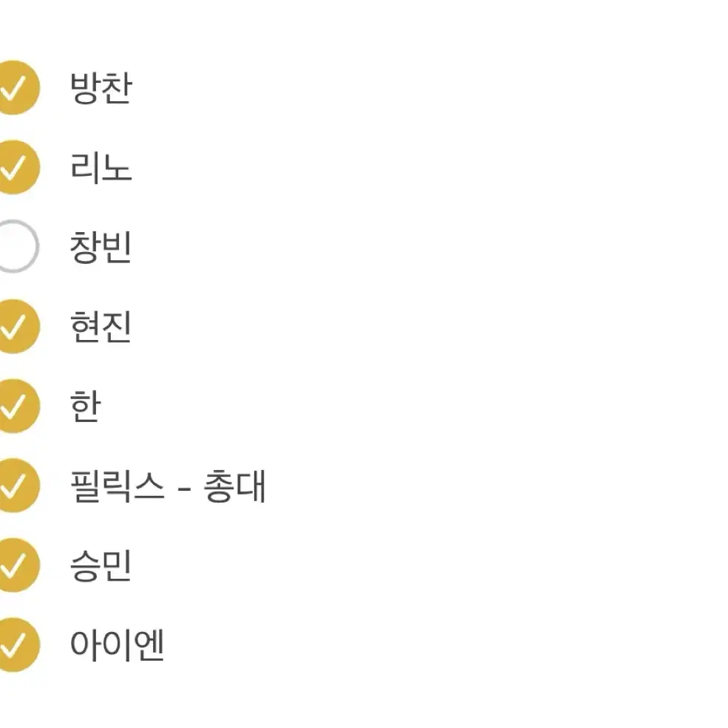The image size is (728, 728).
Task: Toggle the 현진 checkmark off
Action: click(17, 327)
